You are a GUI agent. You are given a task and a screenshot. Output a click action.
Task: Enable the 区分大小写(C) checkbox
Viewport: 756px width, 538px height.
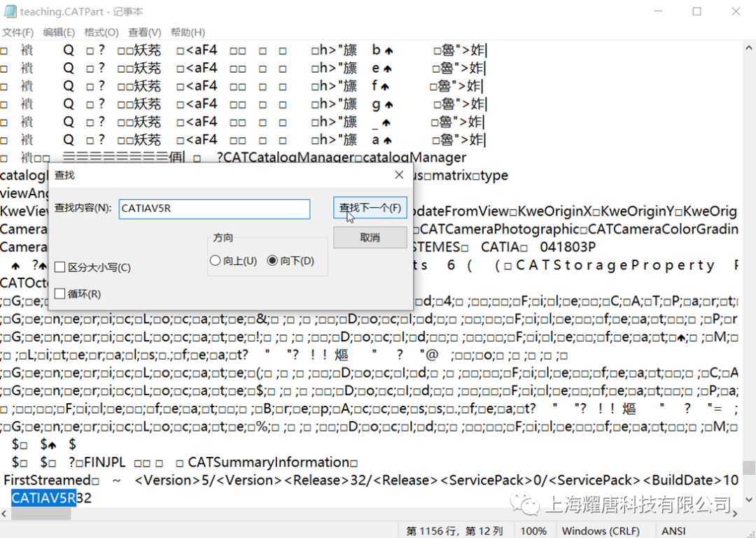point(59,267)
